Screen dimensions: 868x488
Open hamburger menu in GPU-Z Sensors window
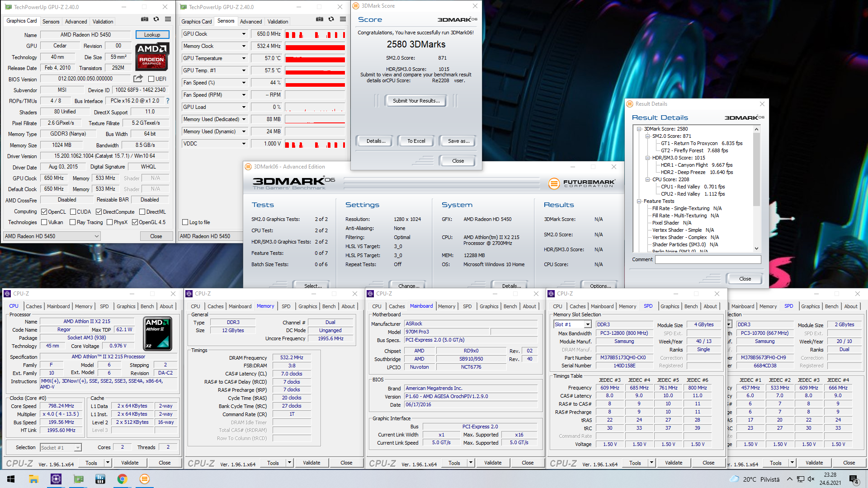[343, 19]
